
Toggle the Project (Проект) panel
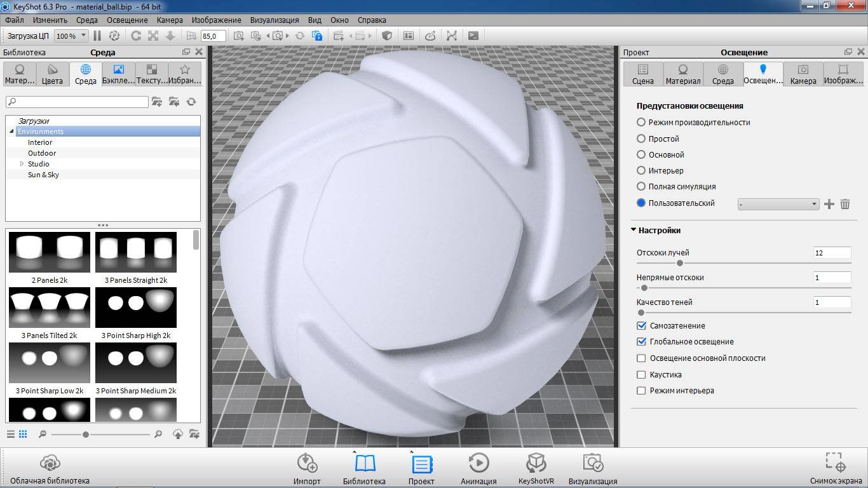coord(421,469)
